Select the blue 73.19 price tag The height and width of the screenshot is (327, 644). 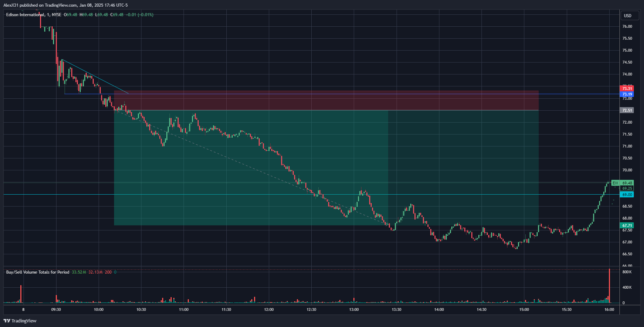click(627, 94)
